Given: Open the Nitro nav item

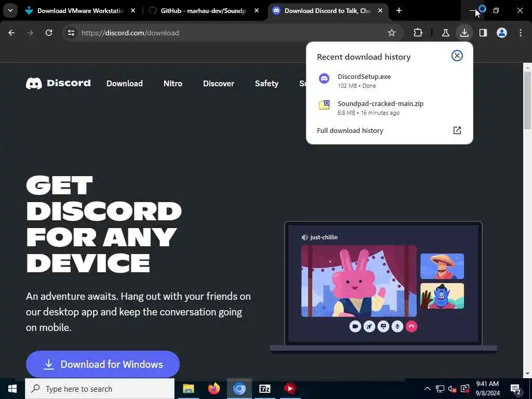Looking at the screenshot, I should (x=172, y=84).
